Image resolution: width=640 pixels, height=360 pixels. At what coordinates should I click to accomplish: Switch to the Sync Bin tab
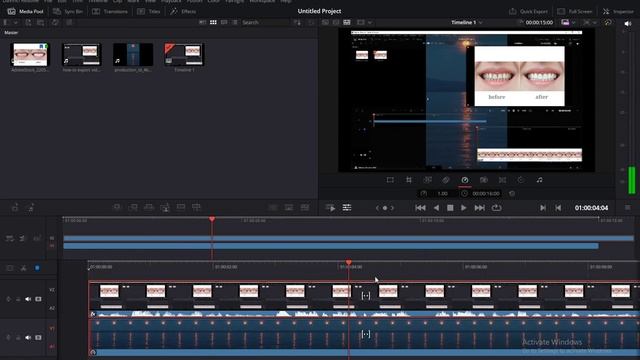pos(68,11)
